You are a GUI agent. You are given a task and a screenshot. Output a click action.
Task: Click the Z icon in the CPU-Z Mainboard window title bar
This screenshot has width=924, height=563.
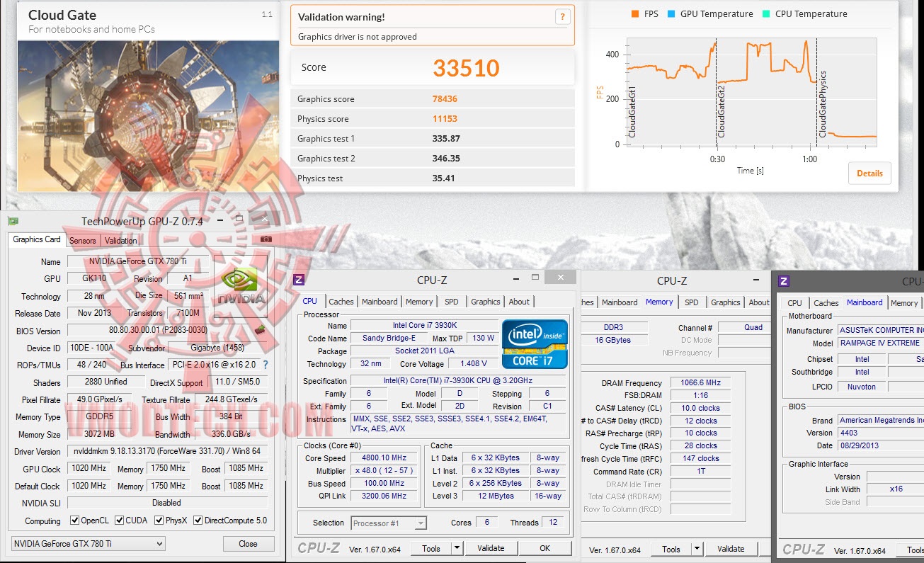784,281
